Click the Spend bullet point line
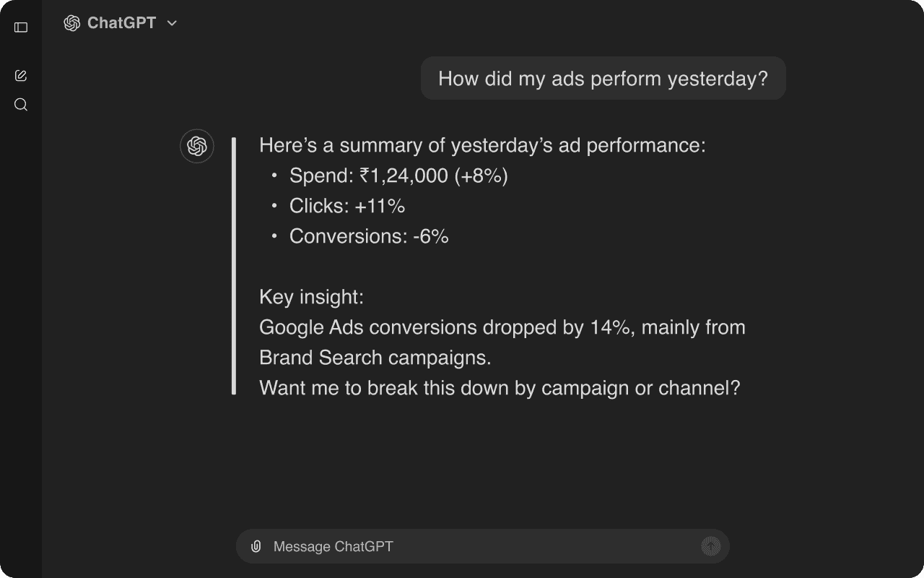 point(397,175)
